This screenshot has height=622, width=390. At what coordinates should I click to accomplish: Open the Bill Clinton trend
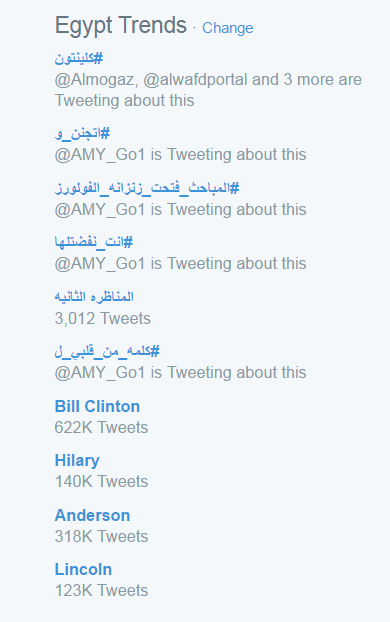(97, 406)
